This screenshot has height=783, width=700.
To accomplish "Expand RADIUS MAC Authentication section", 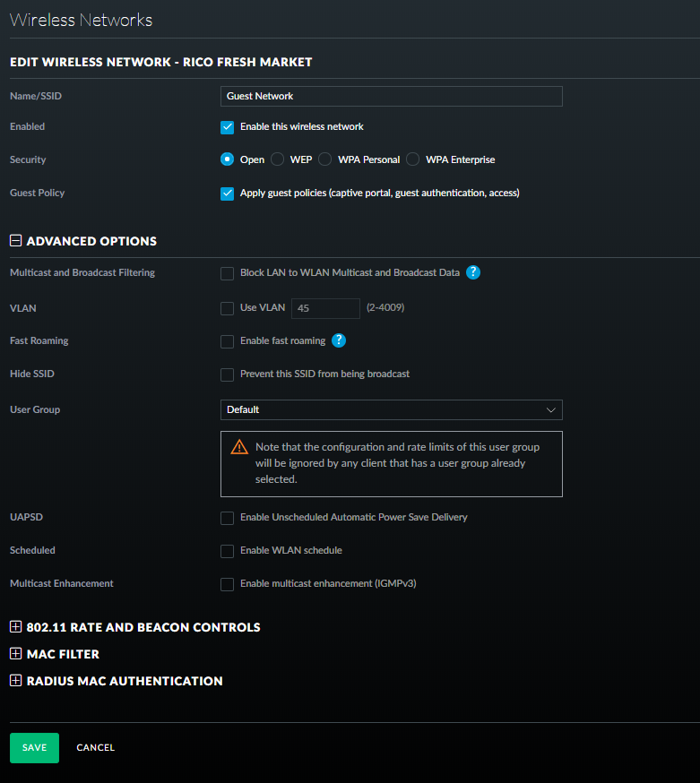I will 15,681.
